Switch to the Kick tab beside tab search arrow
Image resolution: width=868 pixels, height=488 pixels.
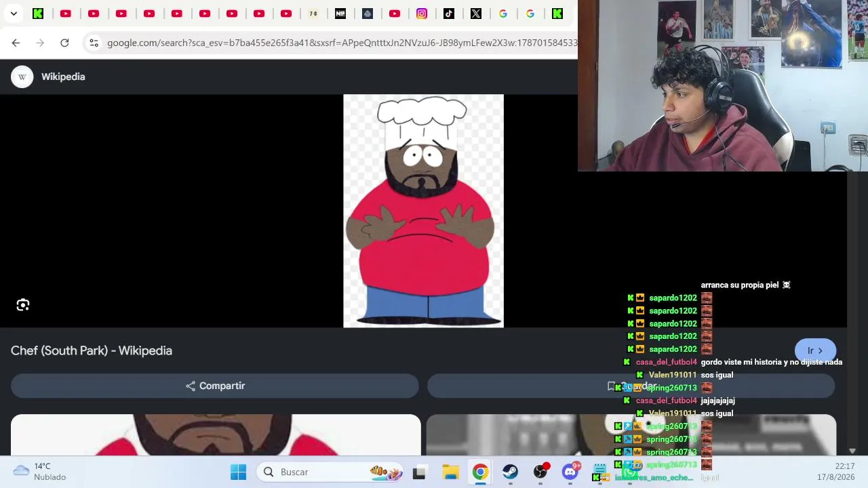coord(38,14)
